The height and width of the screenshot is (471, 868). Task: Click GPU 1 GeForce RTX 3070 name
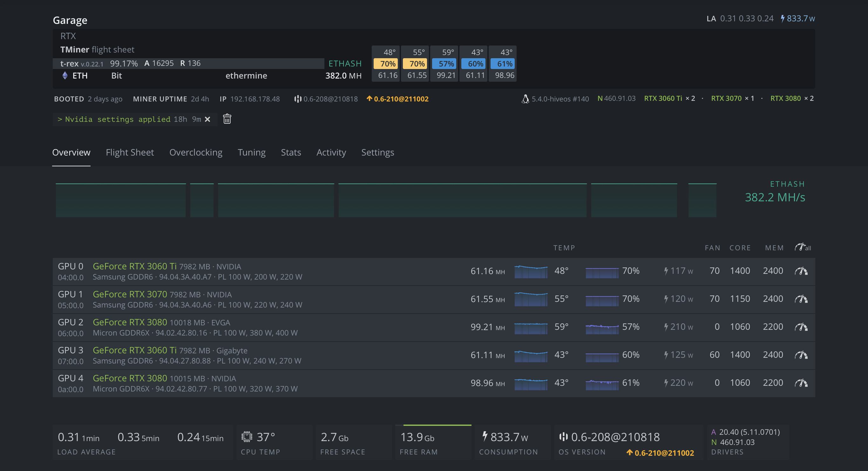[x=130, y=294]
